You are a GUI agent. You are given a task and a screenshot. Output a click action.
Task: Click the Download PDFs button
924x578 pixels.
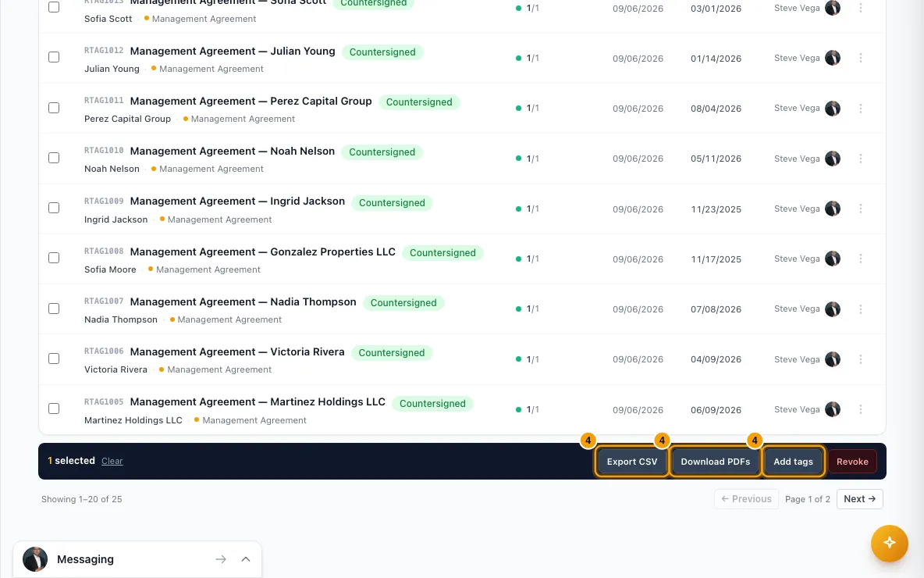(x=716, y=461)
